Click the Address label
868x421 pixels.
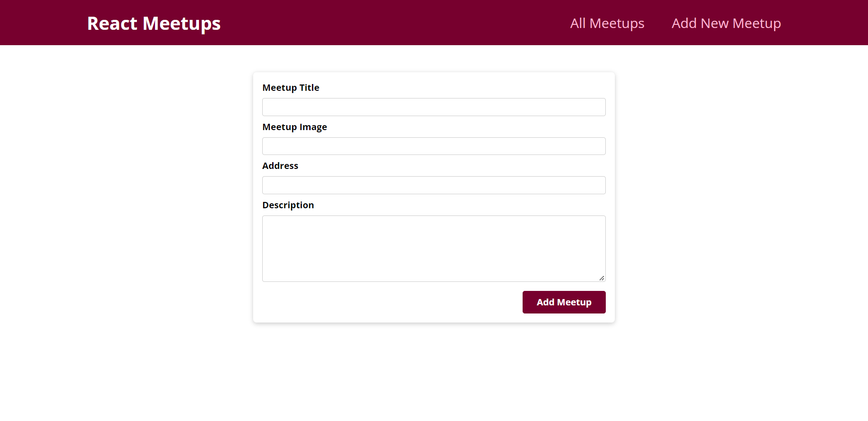(280, 166)
